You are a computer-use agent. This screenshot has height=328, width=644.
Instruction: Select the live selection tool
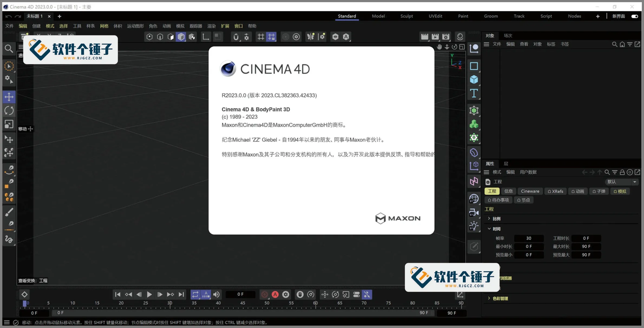pyautogui.click(x=9, y=66)
